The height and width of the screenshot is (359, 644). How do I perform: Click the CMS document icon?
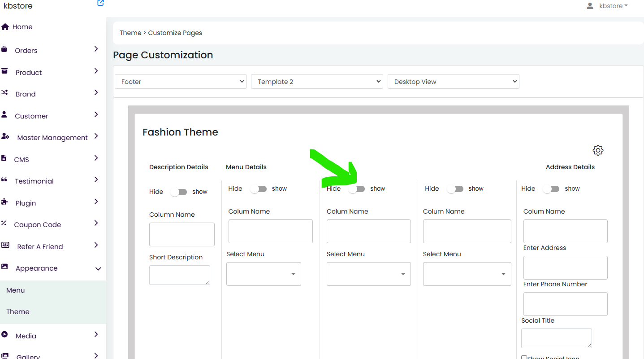click(x=4, y=158)
